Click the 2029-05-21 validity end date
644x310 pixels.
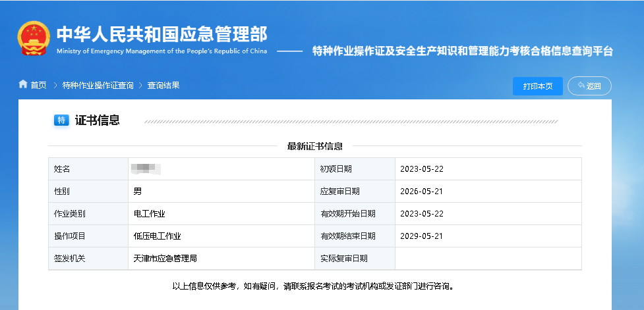coord(422,236)
